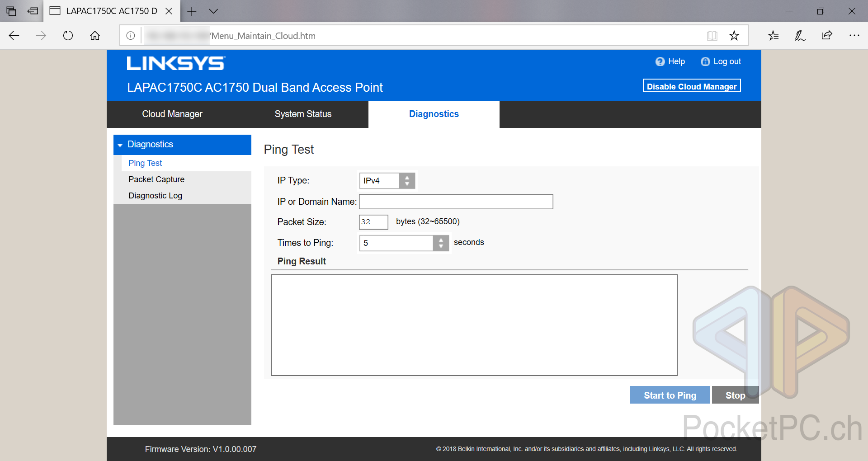
Task: Click Disable Cloud Manager button
Action: [692, 86]
